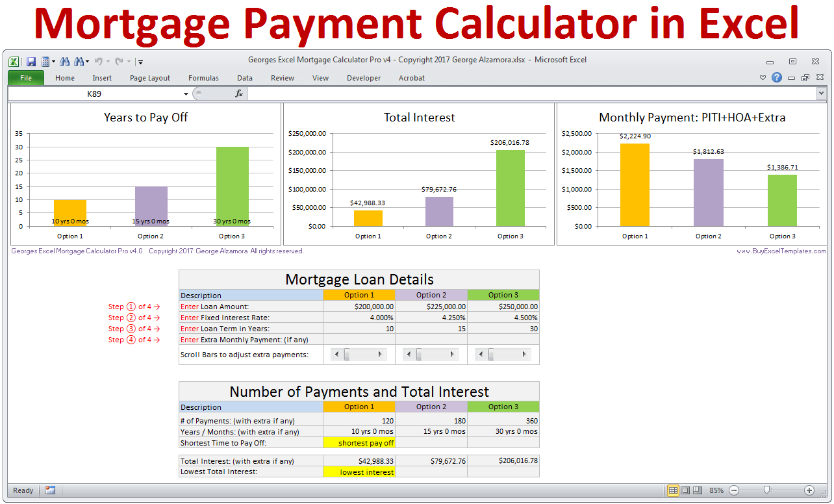Open the Name Box dropdown

click(186, 93)
